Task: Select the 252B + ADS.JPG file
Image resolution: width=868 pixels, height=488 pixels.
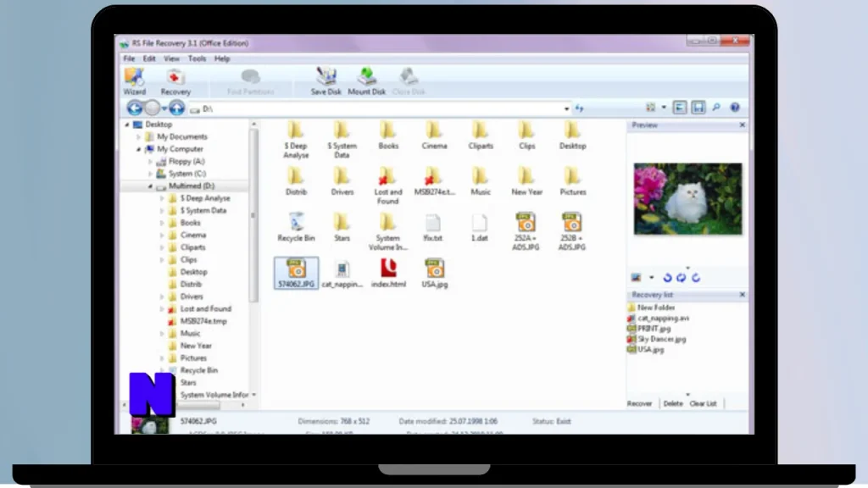Action: (x=572, y=231)
